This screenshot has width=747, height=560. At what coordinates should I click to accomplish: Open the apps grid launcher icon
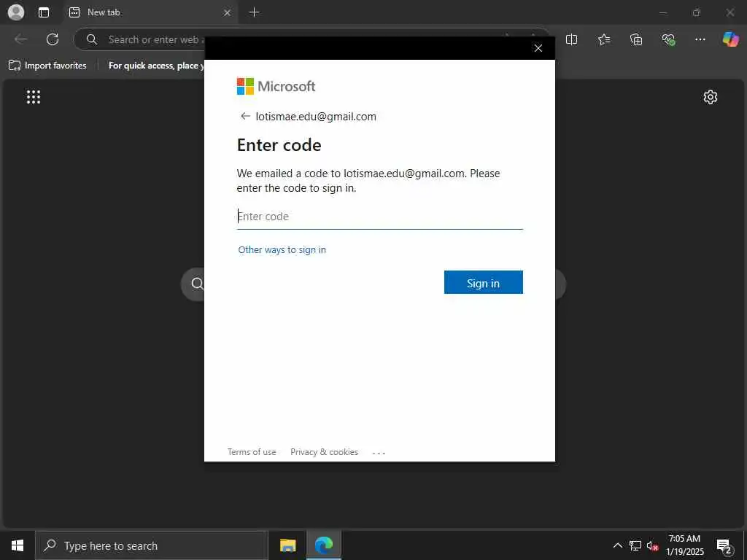tap(34, 97)
